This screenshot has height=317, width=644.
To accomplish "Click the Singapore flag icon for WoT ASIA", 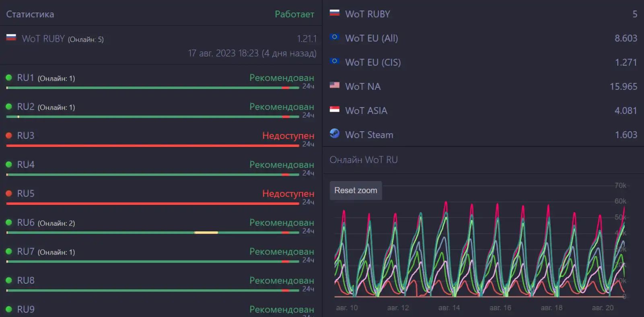I will (x=335, y=109).
